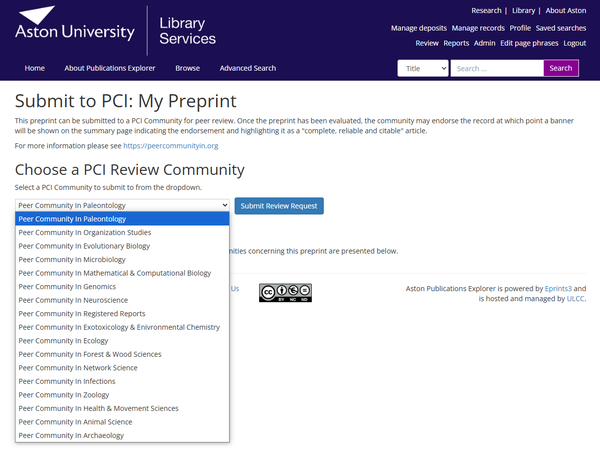
Task: Select Peer Community In Neuroscience
Action: click(122, 300)
